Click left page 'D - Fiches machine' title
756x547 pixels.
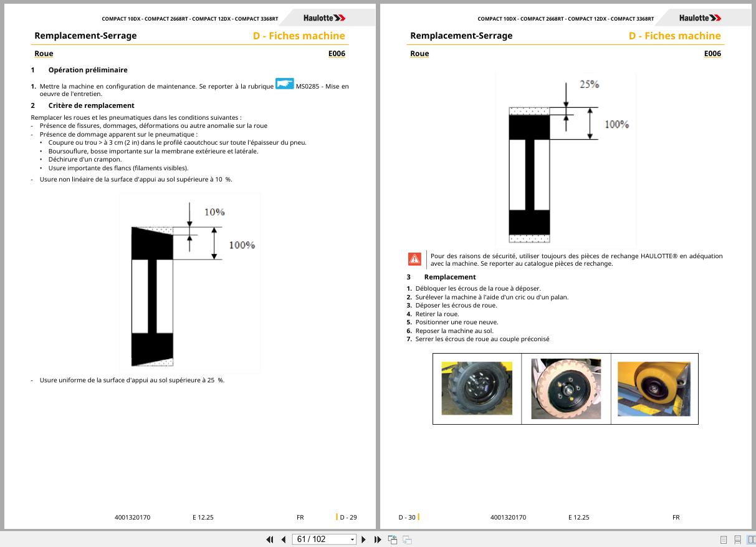click(x=299, y=36)
